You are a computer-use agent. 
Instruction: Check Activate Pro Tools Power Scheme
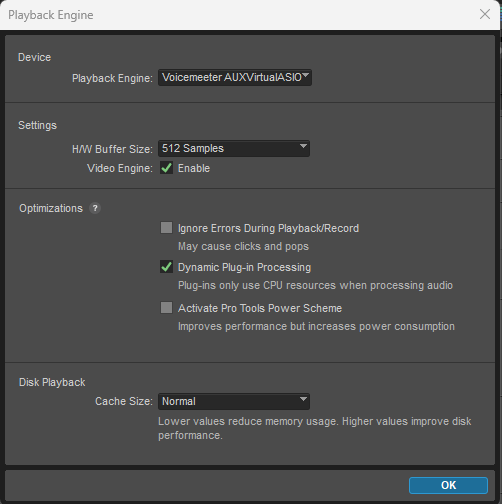166,307
